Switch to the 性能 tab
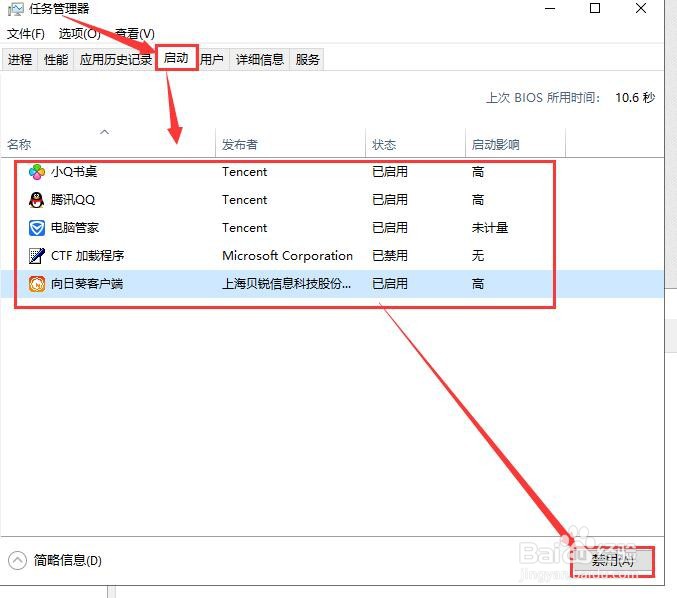This screenshot has width=677, height=598. 56,59
